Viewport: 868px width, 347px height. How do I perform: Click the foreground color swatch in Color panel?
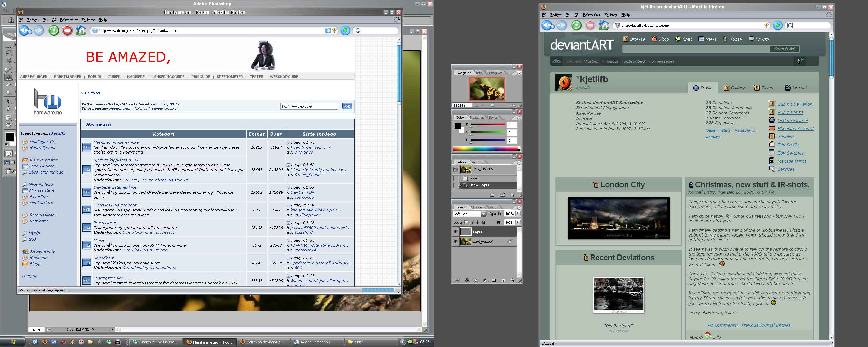[x=457, y=126]
